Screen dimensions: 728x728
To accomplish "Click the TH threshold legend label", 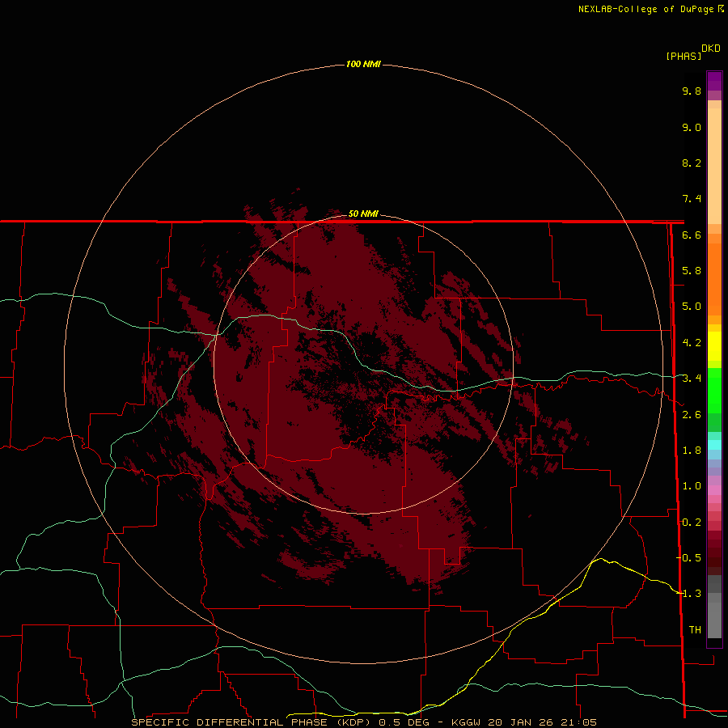I will pos(695,629).
